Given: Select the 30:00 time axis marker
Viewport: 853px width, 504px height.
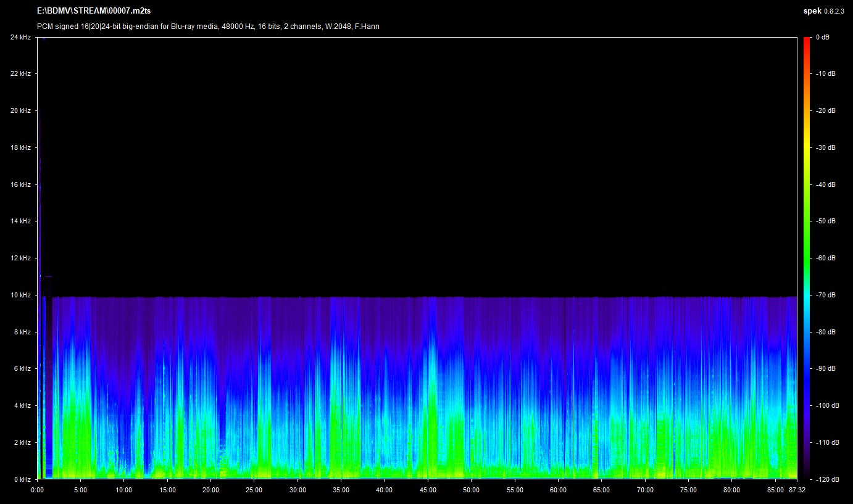Looking at the screenshot, I should point(298,490).
